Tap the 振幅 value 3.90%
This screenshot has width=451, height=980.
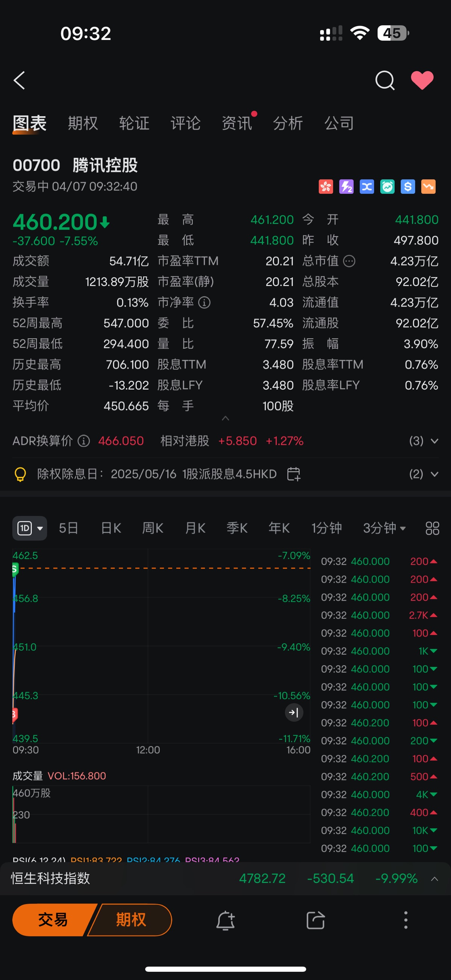pos(421,344)
